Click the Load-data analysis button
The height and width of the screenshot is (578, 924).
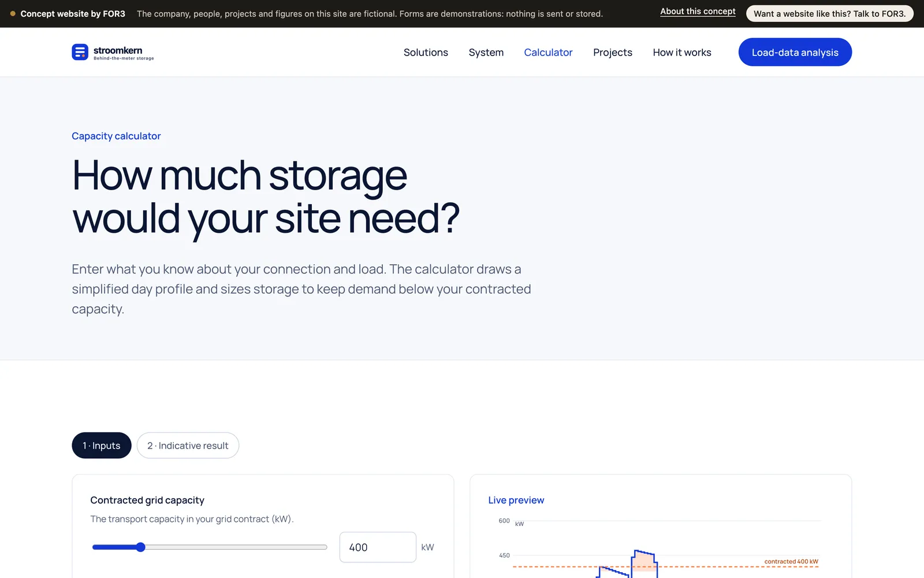(x=795, y=52)
